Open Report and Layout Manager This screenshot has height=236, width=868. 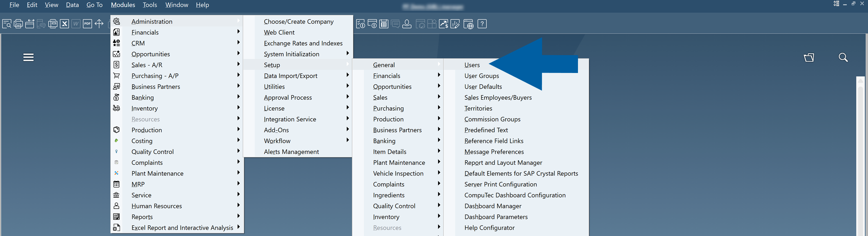pos(503,163)
